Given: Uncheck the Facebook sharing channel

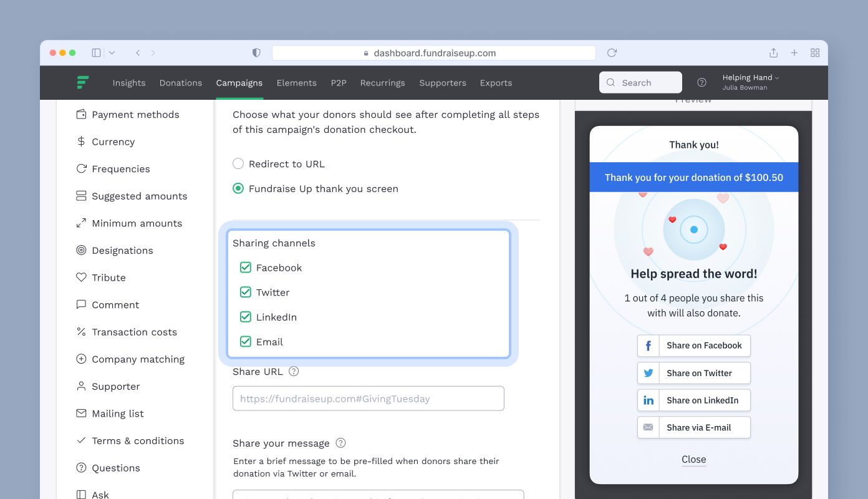Looking at the screenshot, I should (x=246, y=268).
